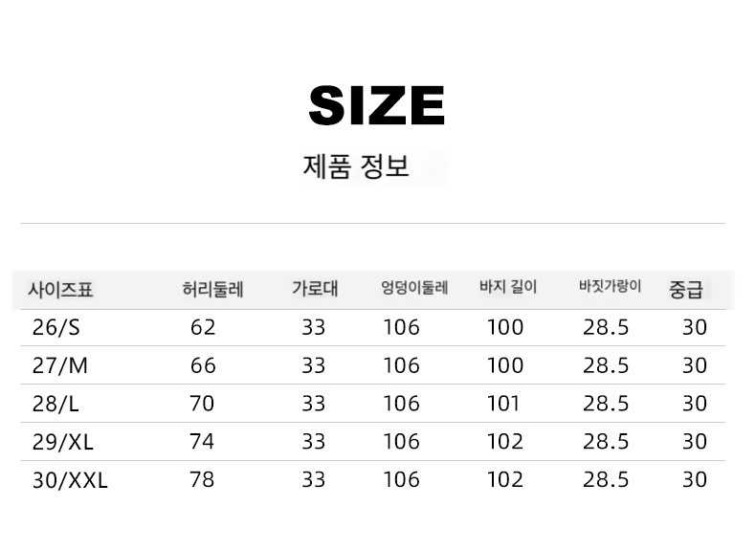Click the 30/XXL size row label
756x550 pixels.
click(x=70, y=480)
